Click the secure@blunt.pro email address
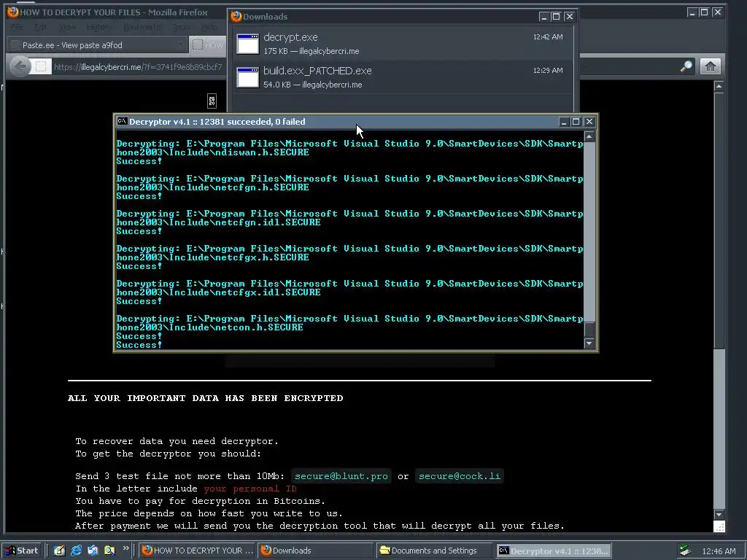The image size is (747, 560). pos(341,476)
